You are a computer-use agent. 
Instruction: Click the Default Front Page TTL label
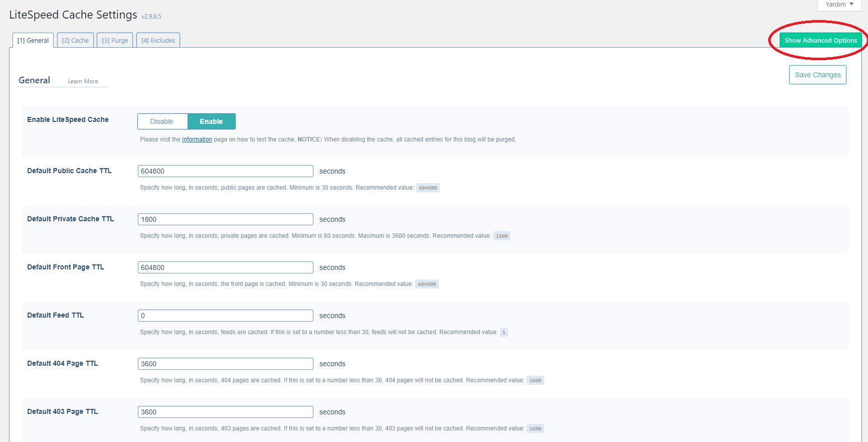[x=66, y=267]
